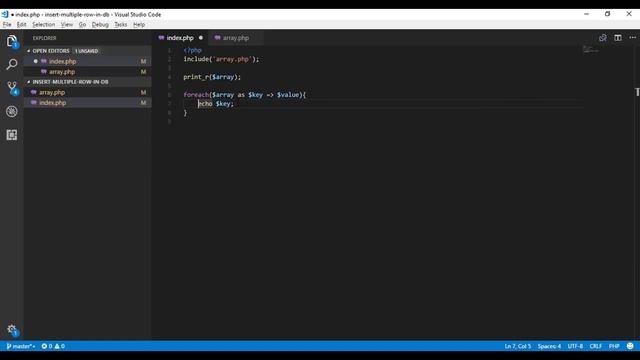
Task: Select PHP language mode in status bar
Action: pos(614,346)
